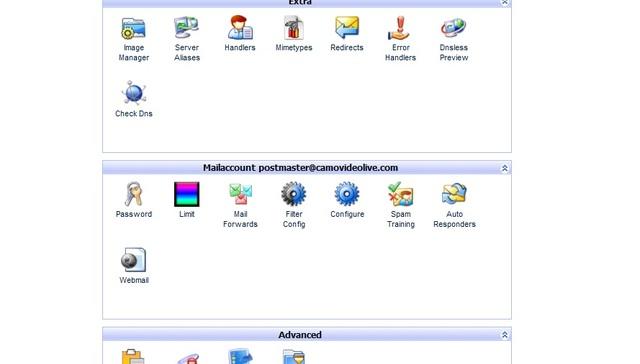
Task: Open the Image Manager icon
Action: pyautogui.click(x=133, y=28)
